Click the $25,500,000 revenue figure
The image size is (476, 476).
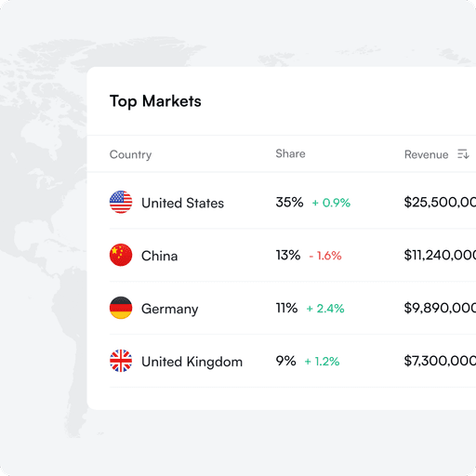coord(440,202)
